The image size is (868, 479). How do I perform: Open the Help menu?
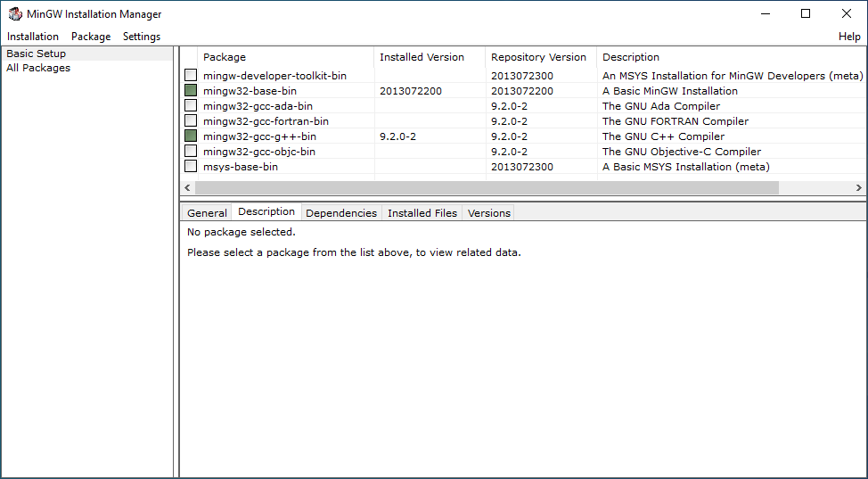pyautogui.click(x=849, y=37)
